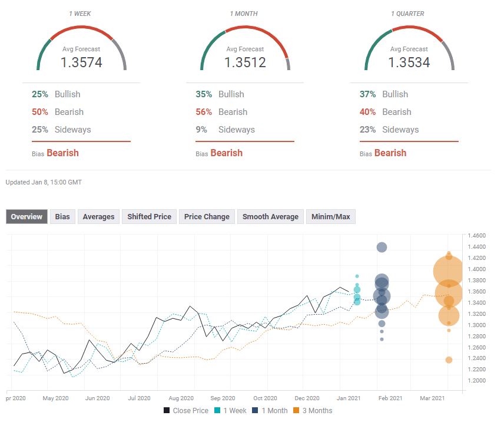Click the 1 Quarter forecast gauge
The width and height of the screenshot is (504, 422).
point(409,48)
